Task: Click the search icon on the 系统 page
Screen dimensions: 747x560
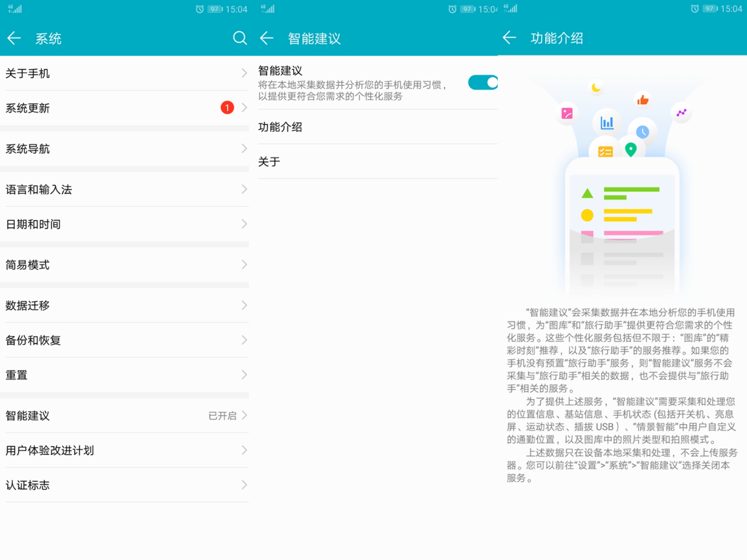Action: click(x=240, y=38)
